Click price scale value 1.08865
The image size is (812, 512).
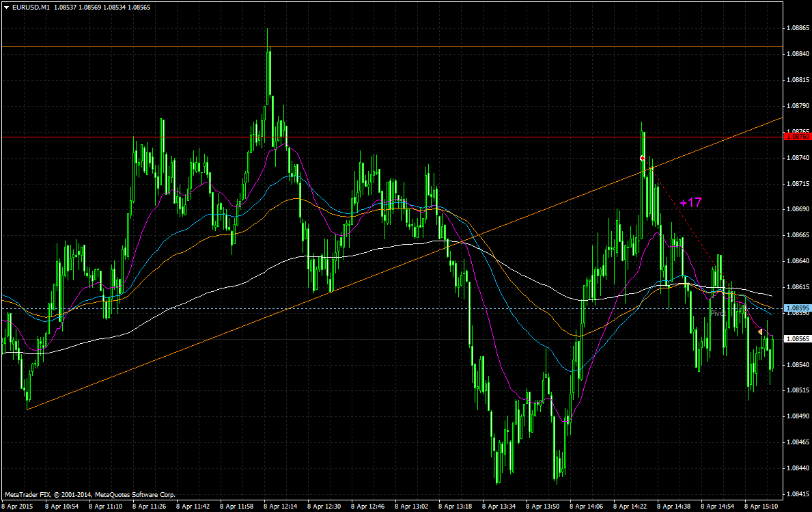tap(798, 28)
